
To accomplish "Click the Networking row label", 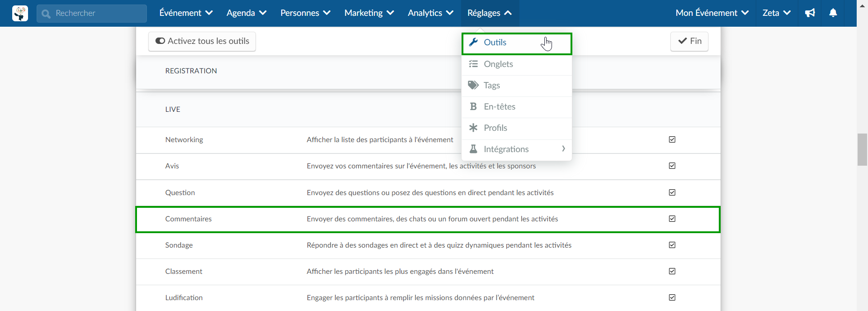I will click(x=184, y=139).
